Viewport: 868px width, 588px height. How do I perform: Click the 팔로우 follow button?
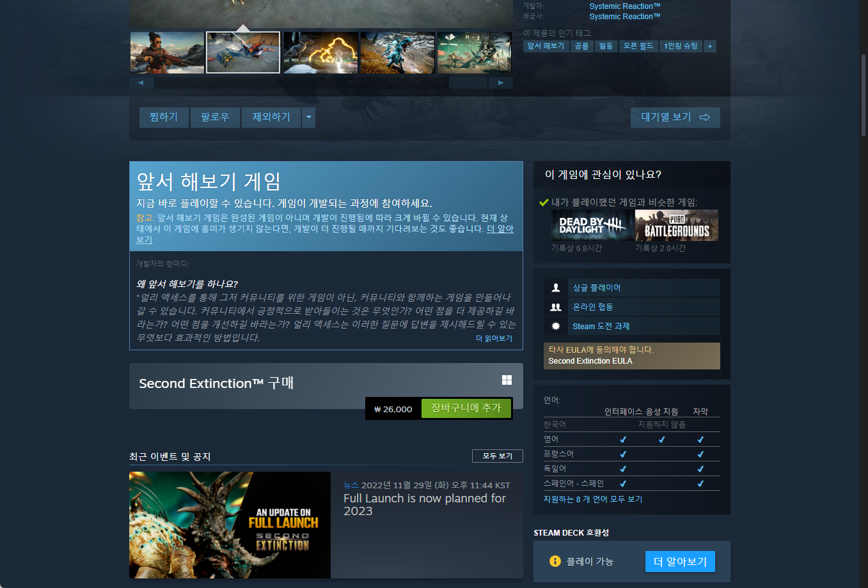(215, 118)
